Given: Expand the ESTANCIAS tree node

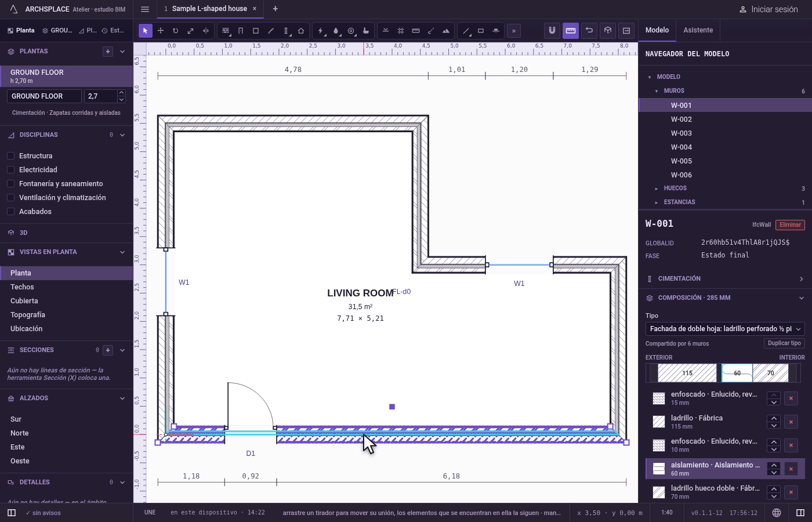Looking at the screenshot, I should (656, 202).
